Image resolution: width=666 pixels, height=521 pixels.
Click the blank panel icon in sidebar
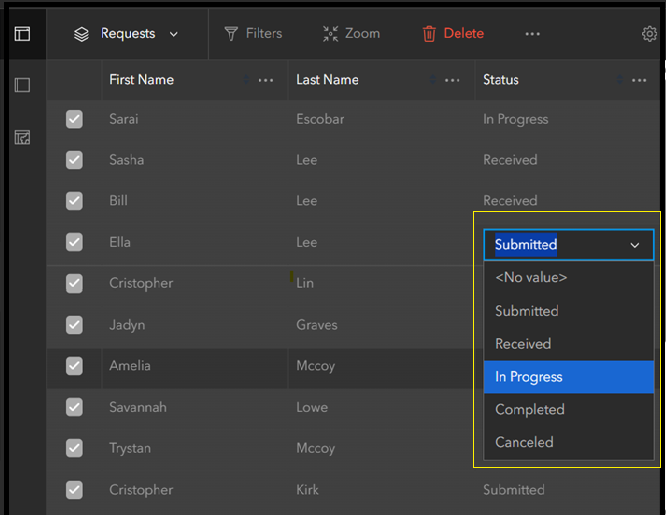(x=22, y=86)
